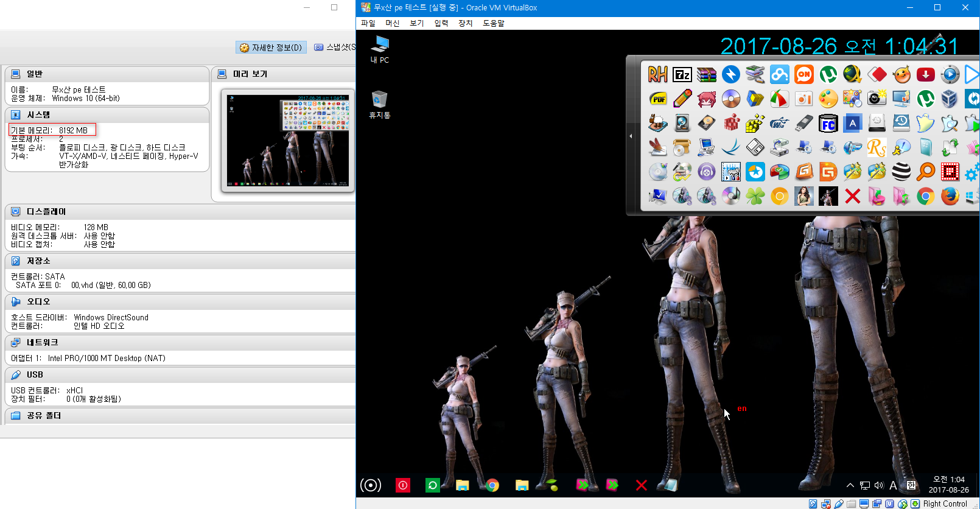980x509 pixels.
Task: Open the 머신 menu
Action: 393,23
